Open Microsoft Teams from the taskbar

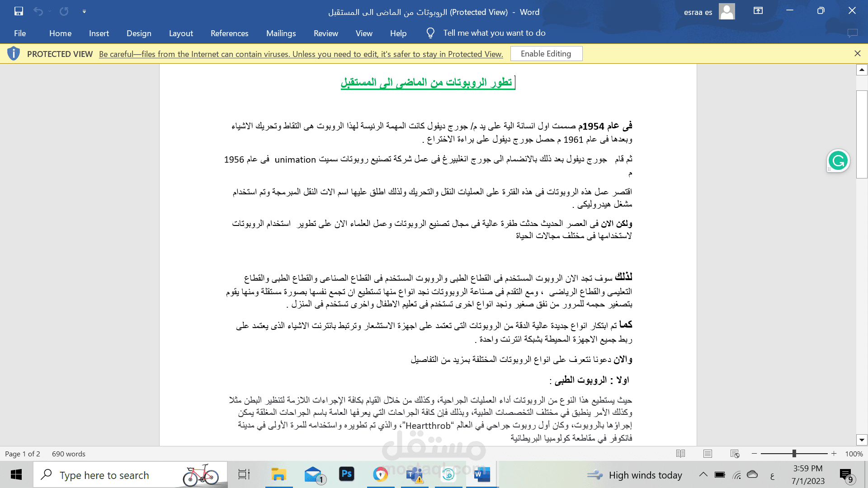(415, 475)
